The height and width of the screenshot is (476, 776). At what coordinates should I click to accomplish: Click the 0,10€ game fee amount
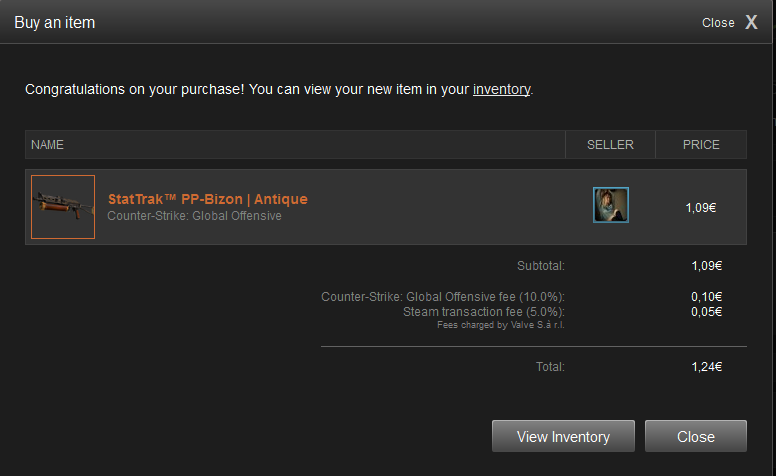[706, 297]
